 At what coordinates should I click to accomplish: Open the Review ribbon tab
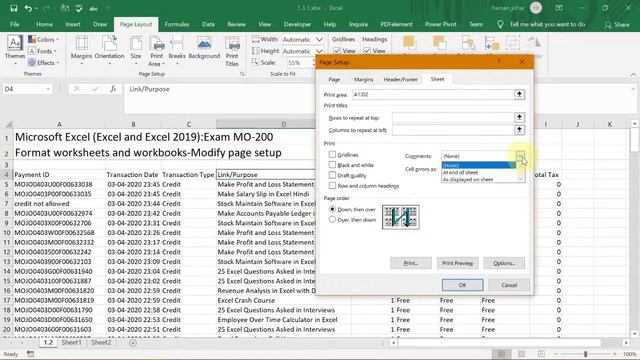236,24
